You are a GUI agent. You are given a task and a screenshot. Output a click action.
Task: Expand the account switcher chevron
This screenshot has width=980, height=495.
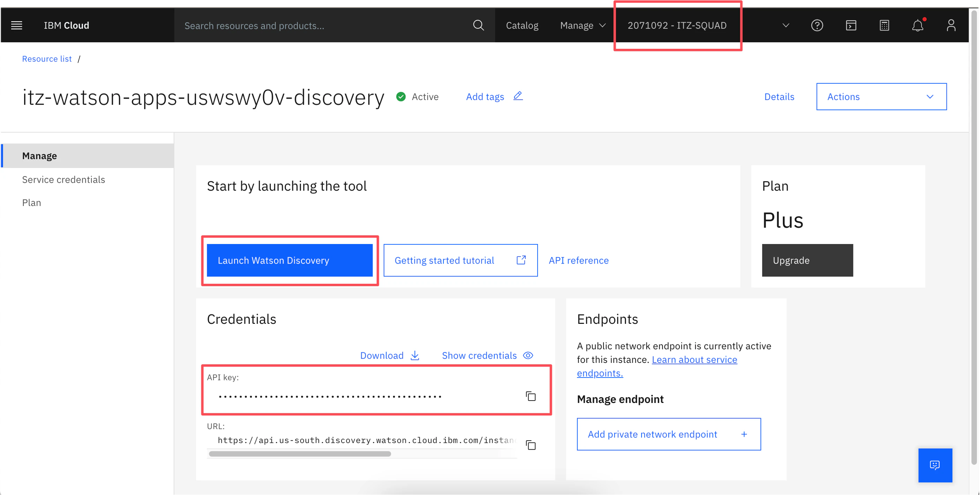pos(786,25)
